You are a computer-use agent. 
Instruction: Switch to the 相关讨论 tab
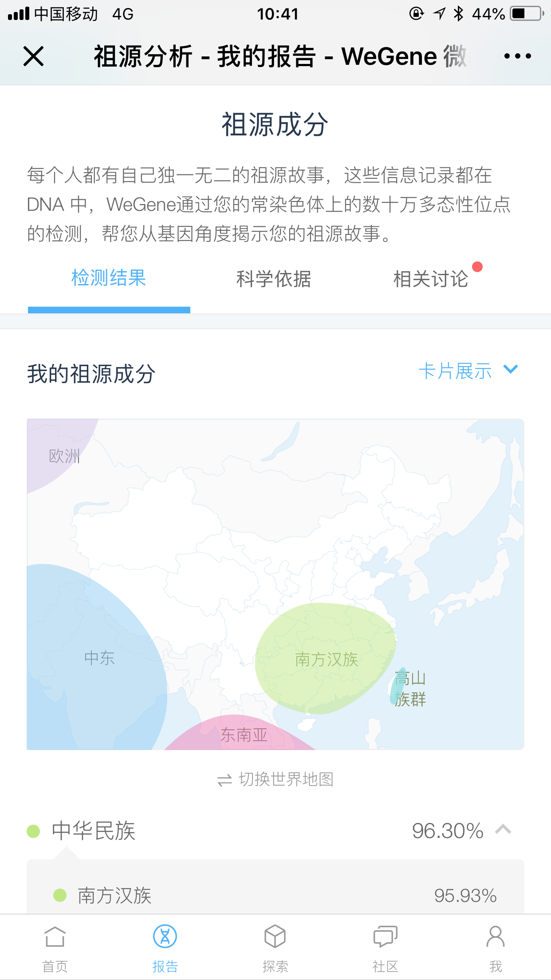[431, 279]
